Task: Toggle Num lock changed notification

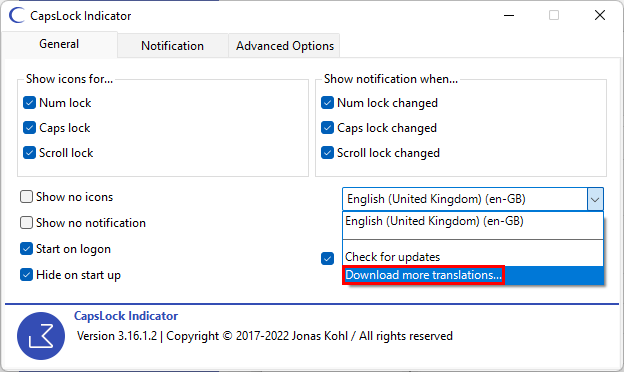Action: pyautogui.click(x=327, y=103)
